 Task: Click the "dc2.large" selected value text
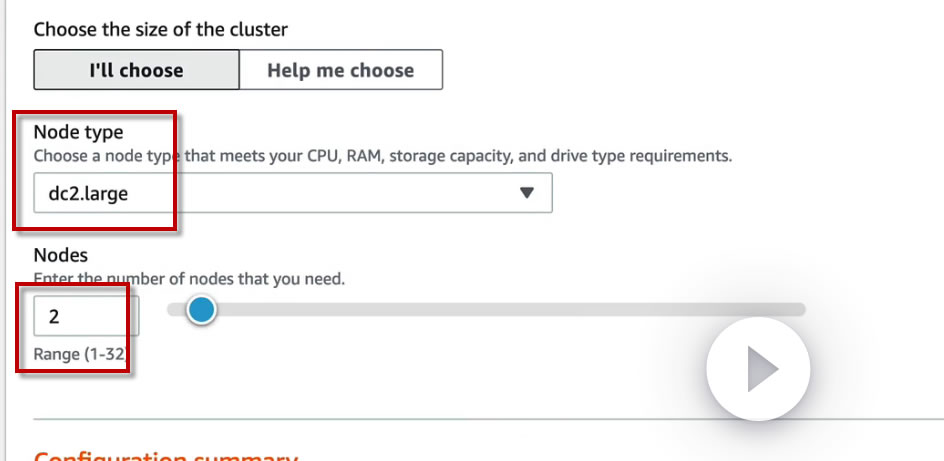(89, 193)
